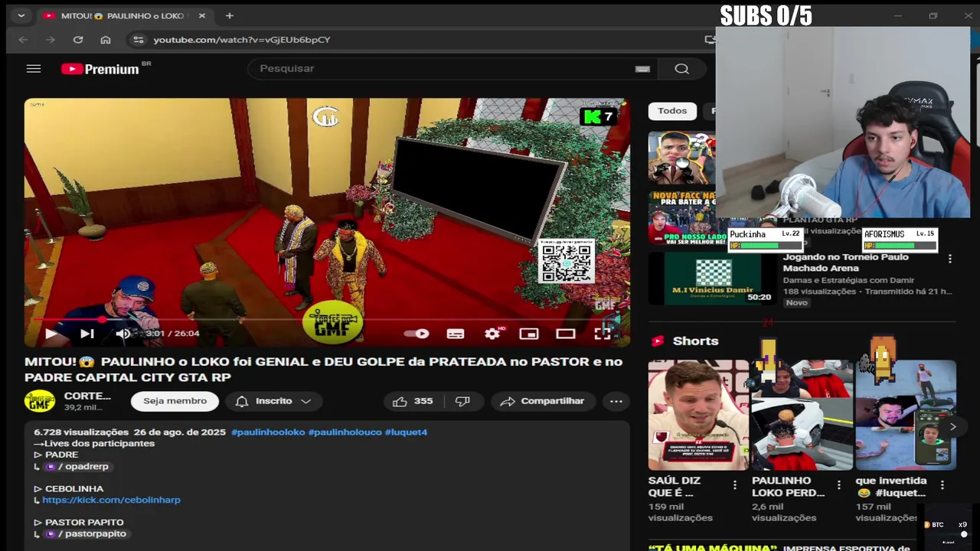Reload the page
Image resolution: width=980 pixels, height=551 pixels.
(x=78, y=40)
